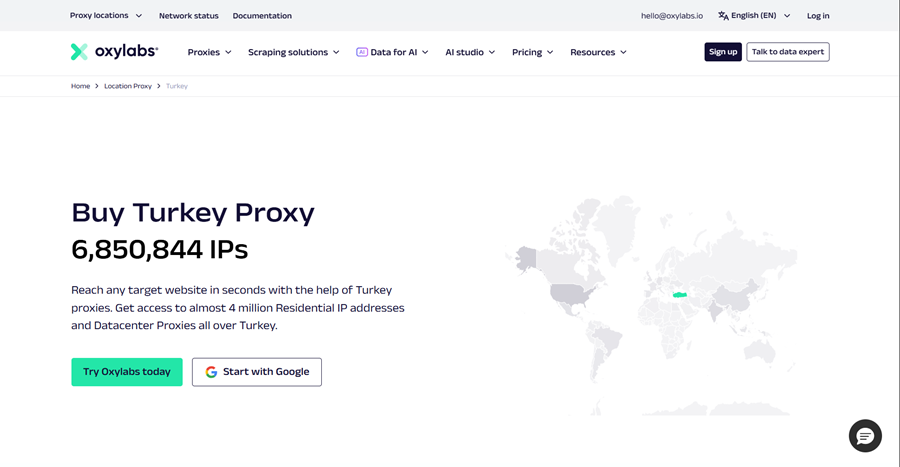The height and width of the screenshot is (467, 900).
Task: Go to Network status page
Action: coord(189,16)
